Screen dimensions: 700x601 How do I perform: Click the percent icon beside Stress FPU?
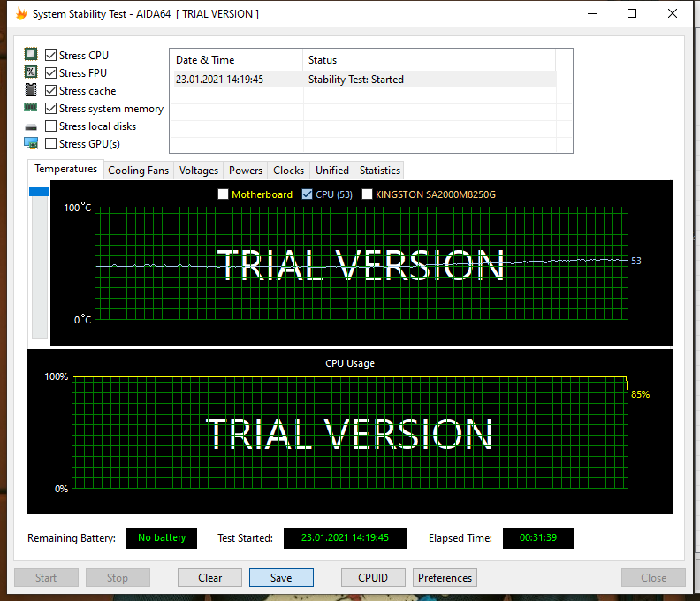pyautogui.click(x=31, y=72)
